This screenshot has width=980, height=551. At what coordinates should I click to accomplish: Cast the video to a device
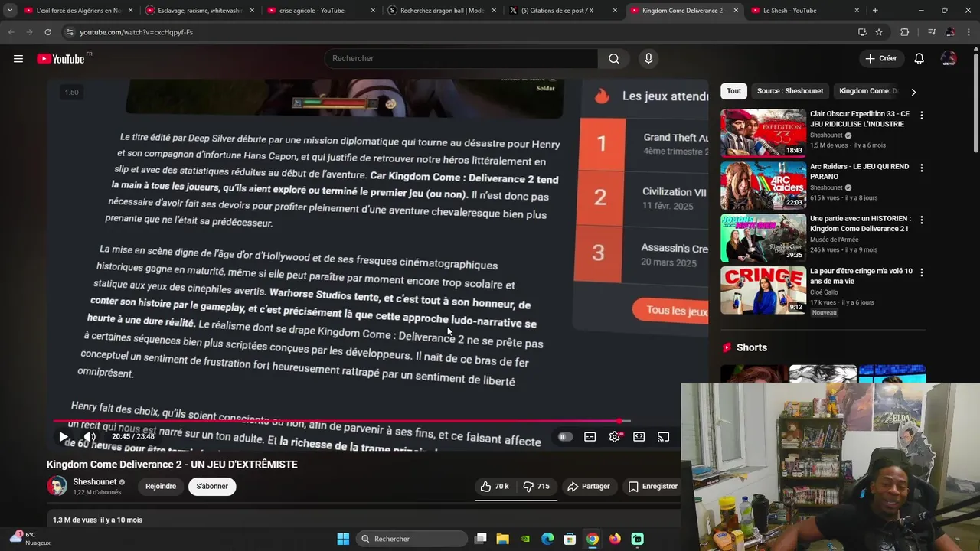click(x=664, y=437)
